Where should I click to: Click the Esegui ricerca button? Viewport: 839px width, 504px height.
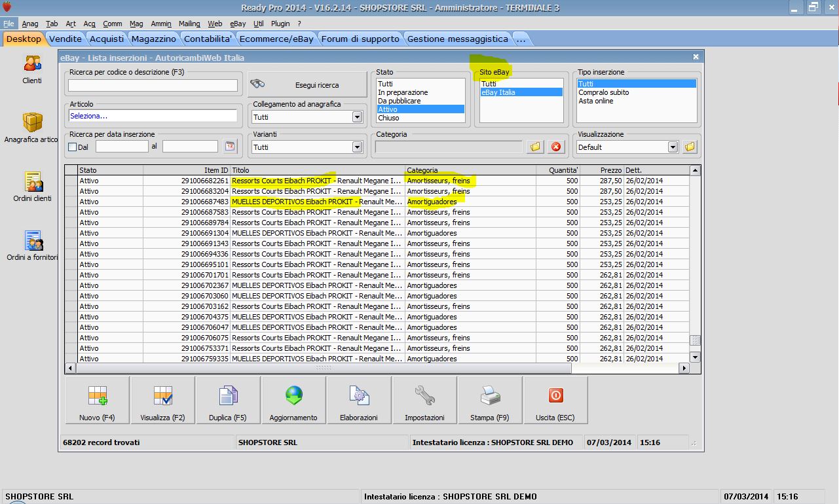(x=308, y=85)
